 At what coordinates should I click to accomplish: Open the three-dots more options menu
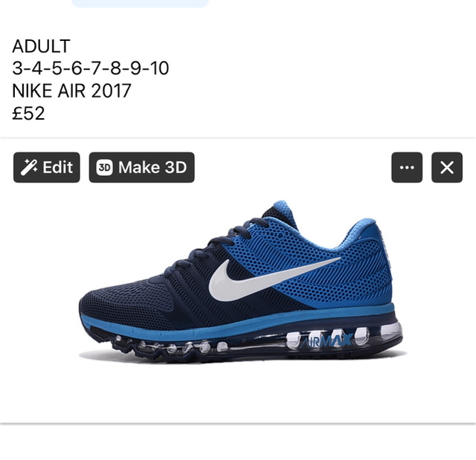407,167
